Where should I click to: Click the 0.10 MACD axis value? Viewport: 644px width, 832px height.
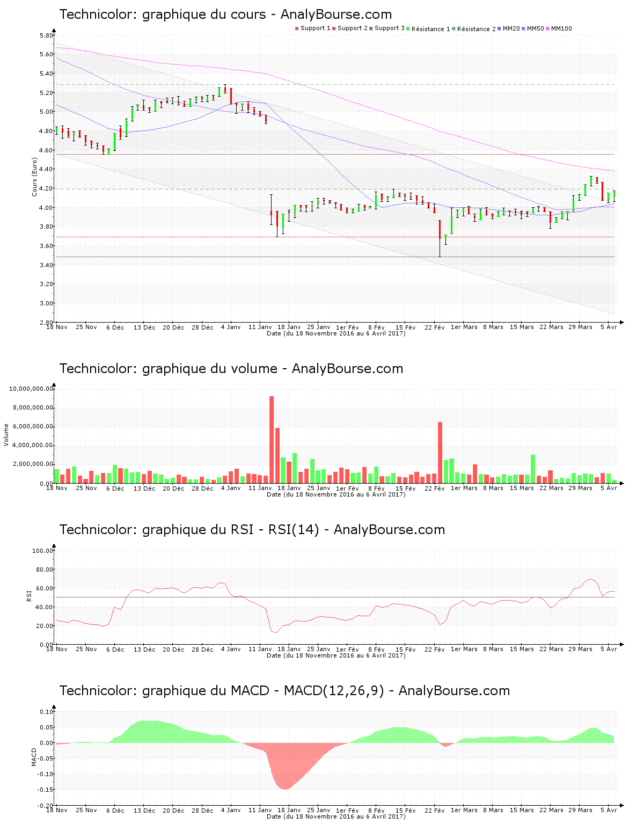47,712
